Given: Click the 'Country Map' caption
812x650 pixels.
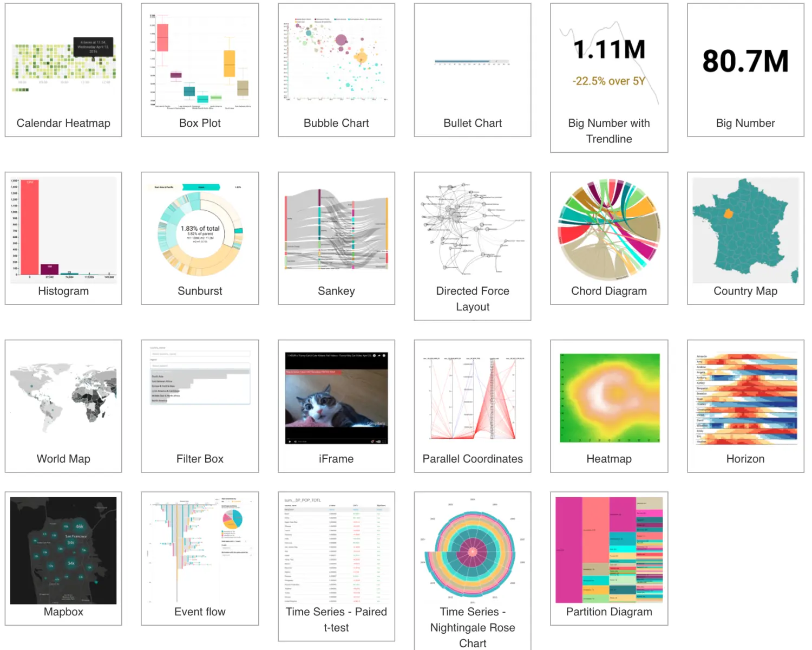Looking at the screenshot, I should tap(745, 291).
